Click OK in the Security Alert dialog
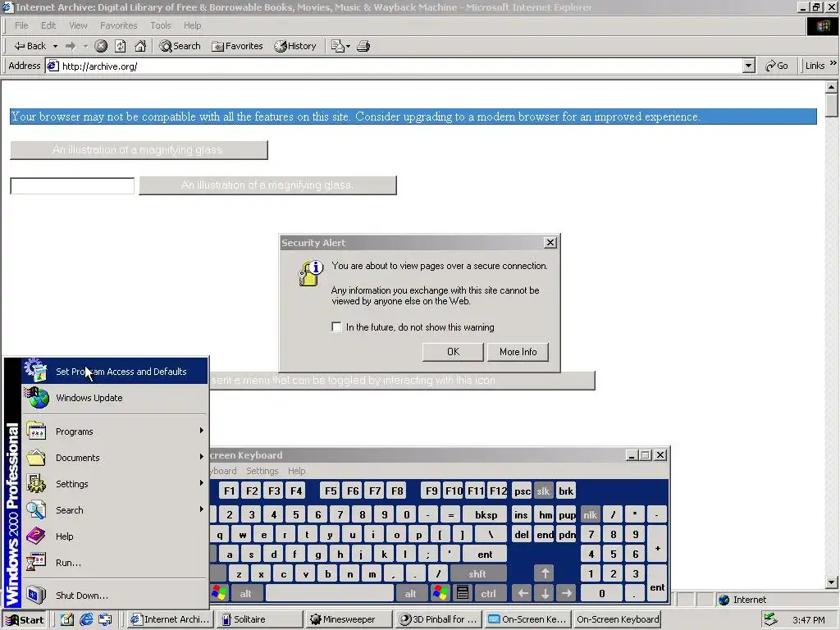840x630 pixels. [453, 352]
